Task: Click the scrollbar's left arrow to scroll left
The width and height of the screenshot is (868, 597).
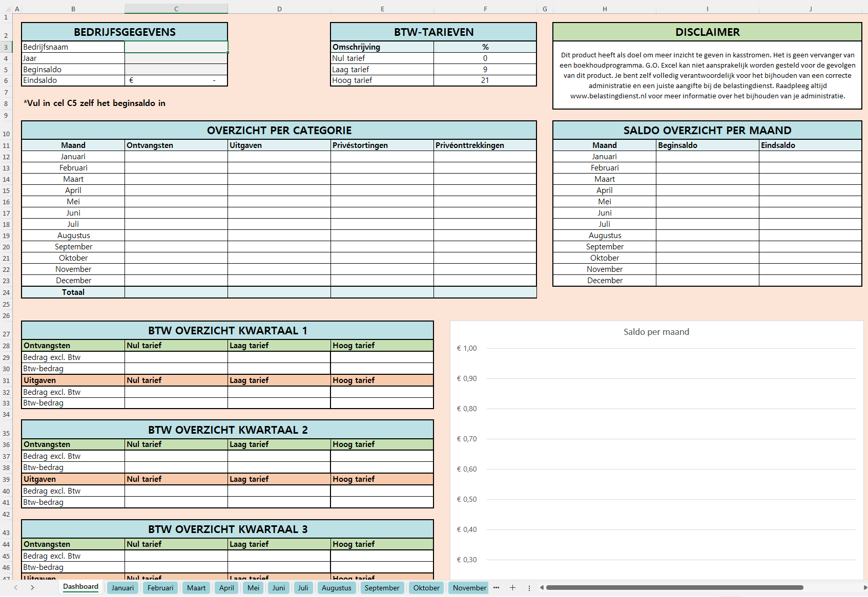Action: 542,588
